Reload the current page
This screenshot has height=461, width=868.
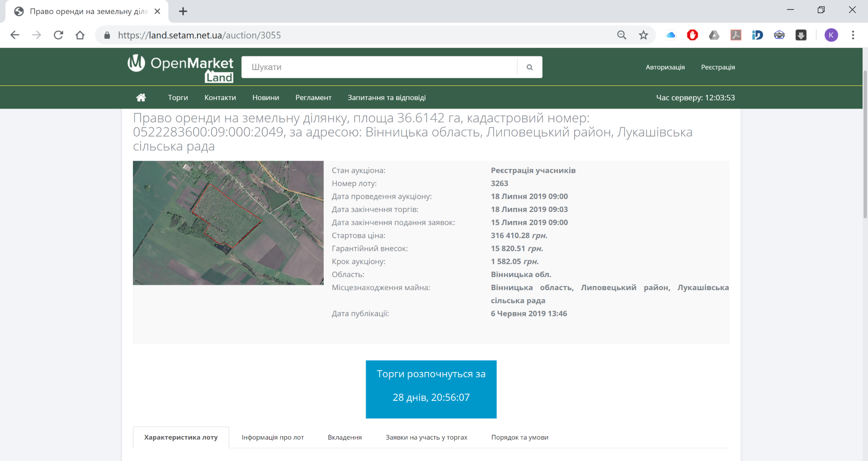click(58, 35)
